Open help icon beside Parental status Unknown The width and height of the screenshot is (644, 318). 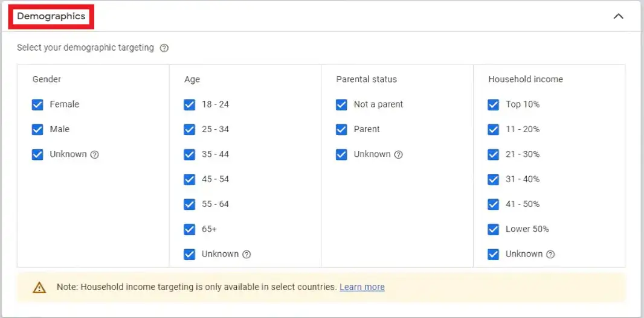tap(398, 154)
